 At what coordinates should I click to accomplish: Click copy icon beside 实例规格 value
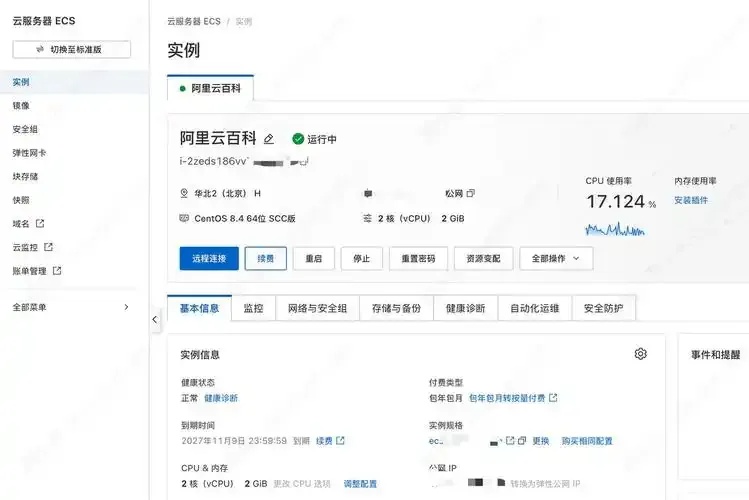(x=522, y=440)
